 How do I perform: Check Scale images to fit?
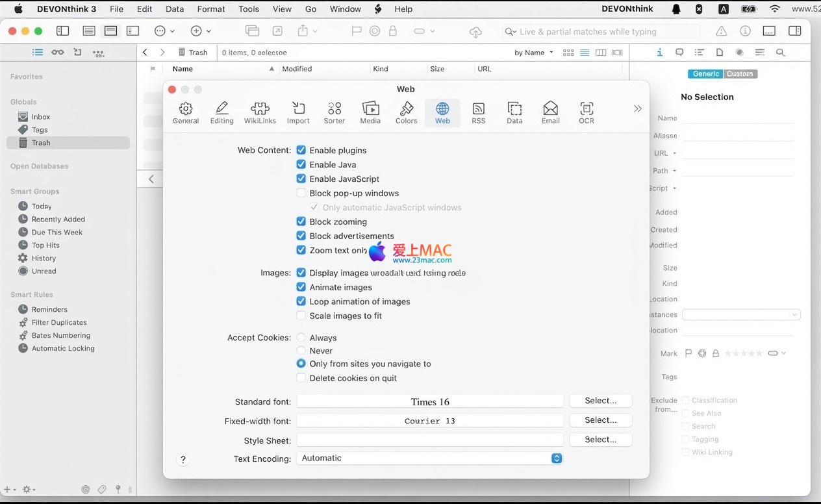301,316
